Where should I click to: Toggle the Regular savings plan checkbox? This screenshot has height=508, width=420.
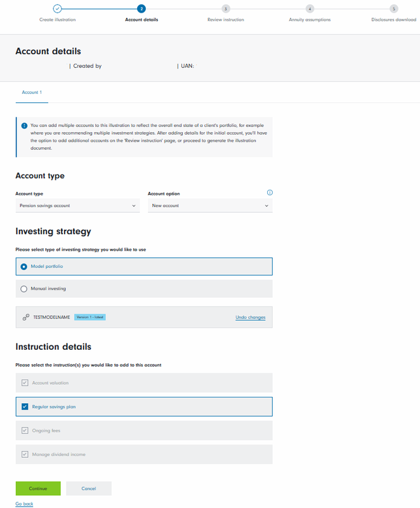(x=25, y=406)
